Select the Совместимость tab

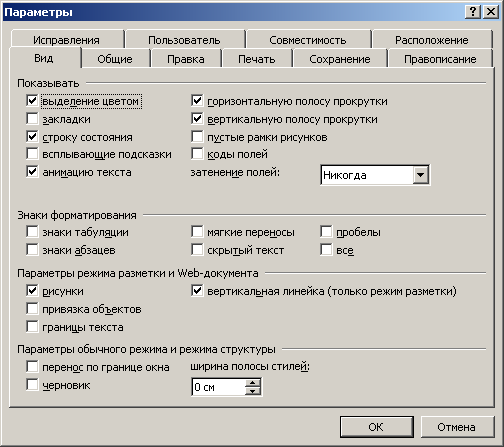[308, 40]
